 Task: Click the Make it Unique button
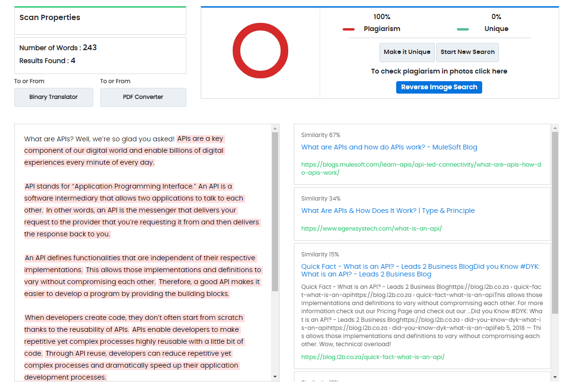pos(407,52)
